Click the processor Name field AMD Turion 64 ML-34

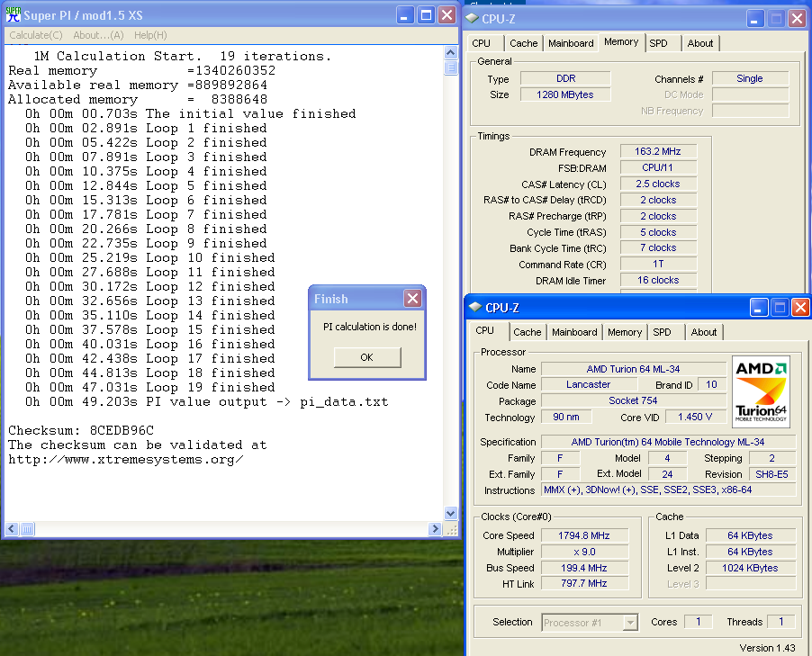tap(634, 369)
